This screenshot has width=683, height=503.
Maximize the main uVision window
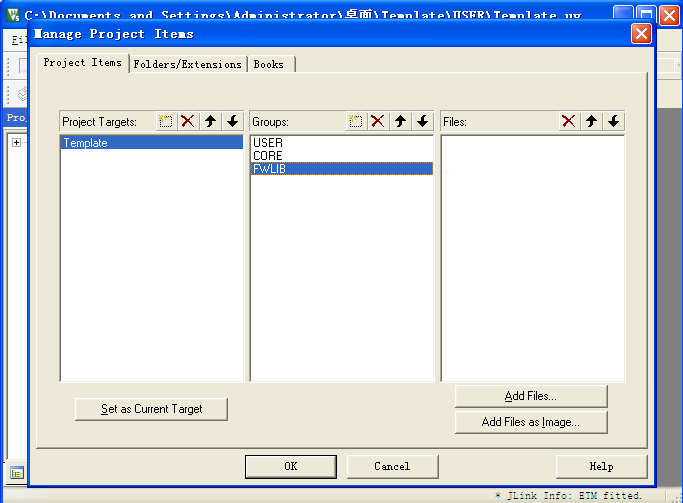pyautogui.click(x=646, y=15)
